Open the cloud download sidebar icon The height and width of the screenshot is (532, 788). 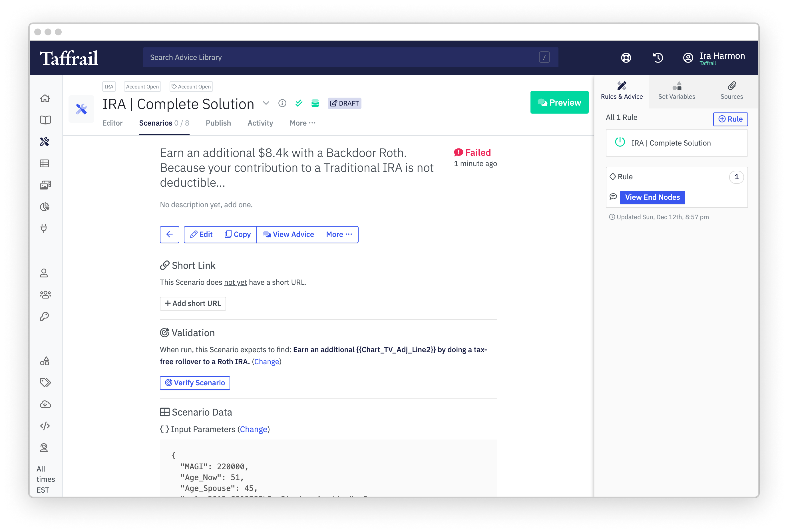coord(45,404)
